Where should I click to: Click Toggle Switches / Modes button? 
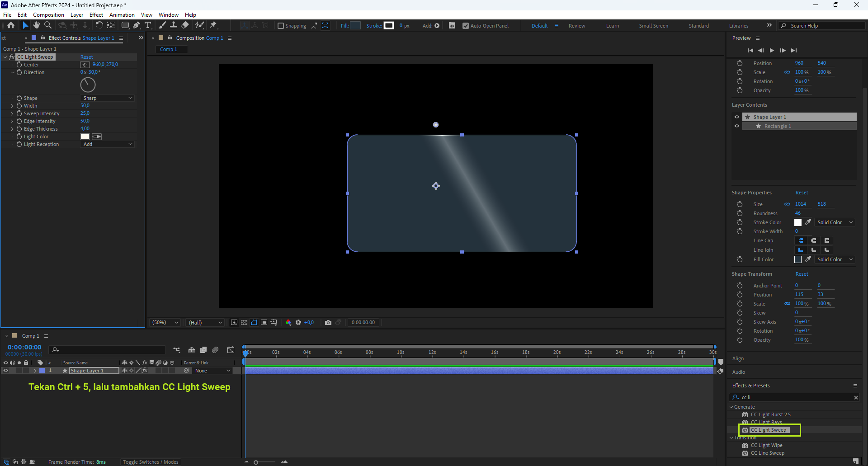pyautogui.click(x=151, y=462)
